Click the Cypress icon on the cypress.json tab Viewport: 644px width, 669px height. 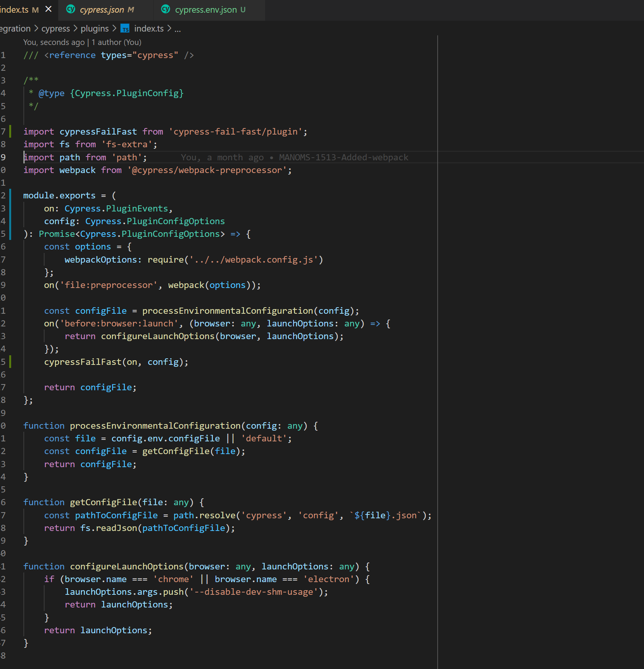coord(71,9)
